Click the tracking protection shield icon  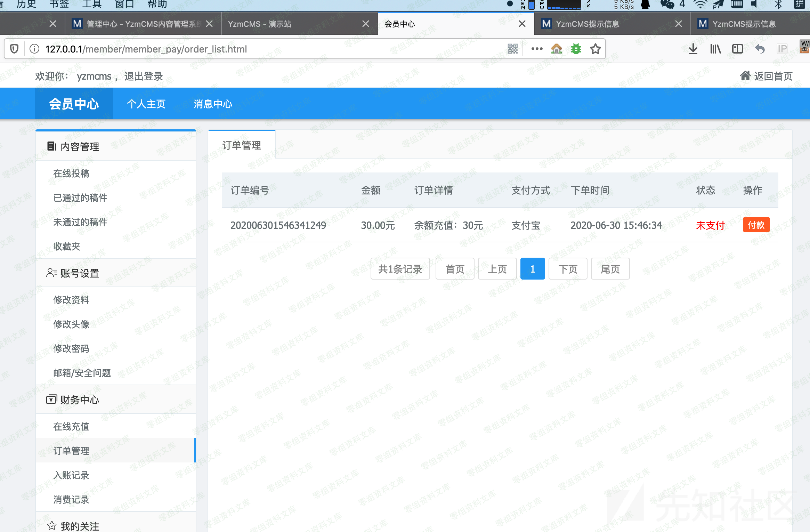click(14, 49)
